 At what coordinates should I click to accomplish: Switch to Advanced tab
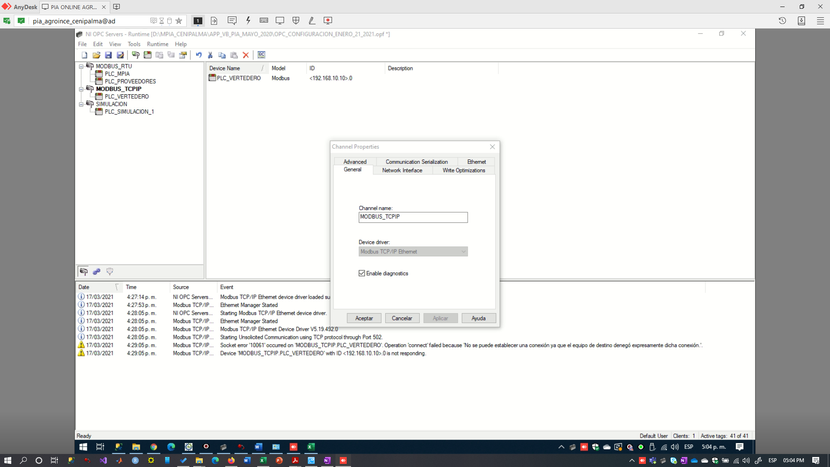point(355,161)
